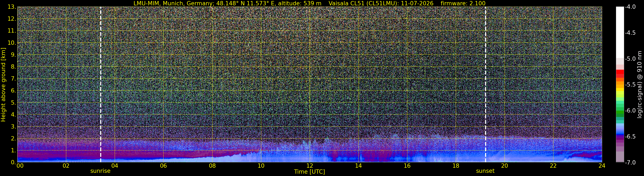Click the colorbar tick label -6.0
The height and width of the screenshot is (176, 644).
[630, 111]
